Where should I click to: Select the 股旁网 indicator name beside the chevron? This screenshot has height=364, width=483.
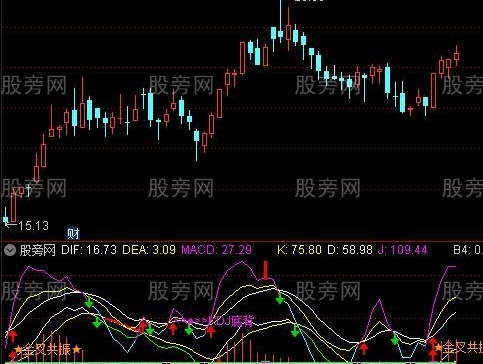[38, 250]
